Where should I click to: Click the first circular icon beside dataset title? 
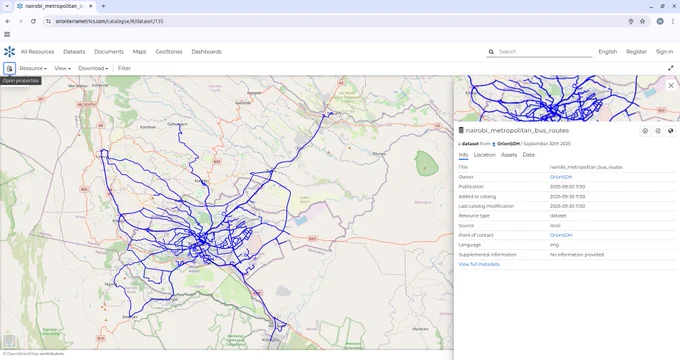coord(645,131)
